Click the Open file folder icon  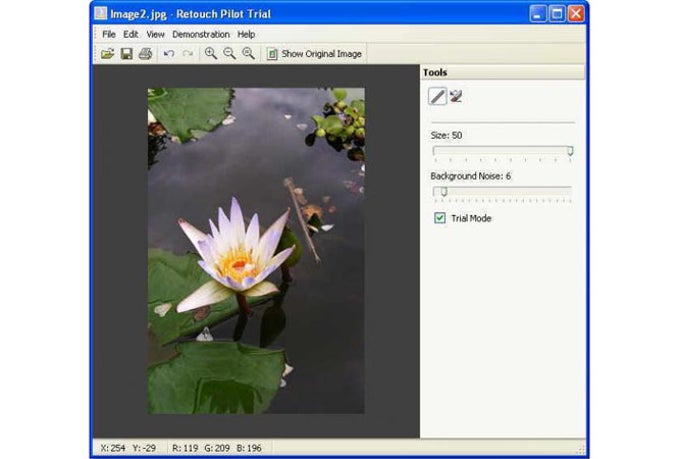coord(107,54)
